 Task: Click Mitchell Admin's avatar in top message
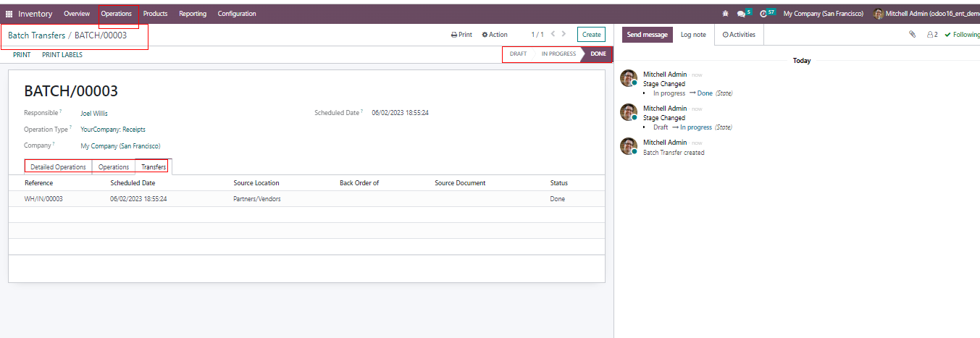click(629, 78)
